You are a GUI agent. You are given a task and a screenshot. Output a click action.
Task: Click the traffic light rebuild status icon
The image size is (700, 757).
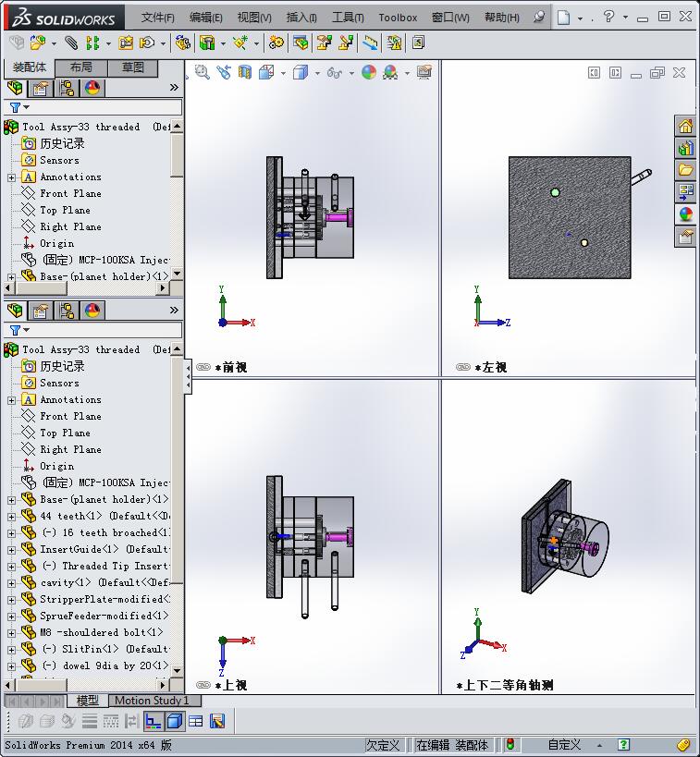(510, 744)
